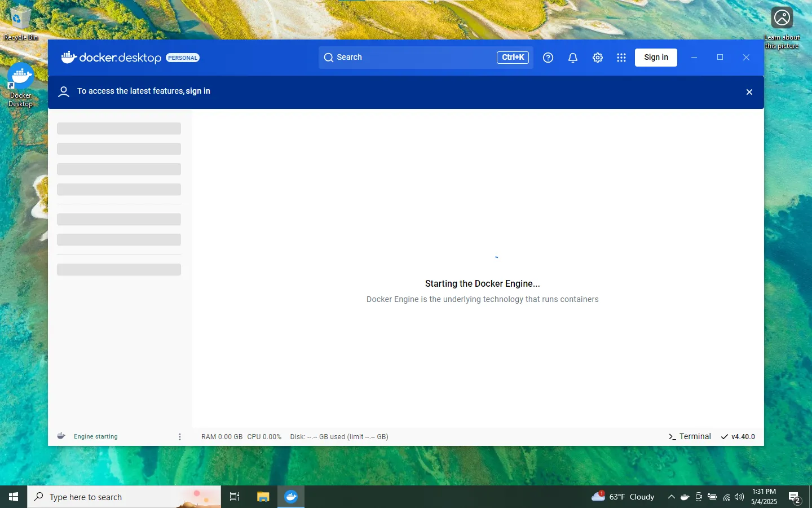Click the grid apps icon in the header
Screen dimensions: 812x508
pyautogui.click(x=621, y=57)
